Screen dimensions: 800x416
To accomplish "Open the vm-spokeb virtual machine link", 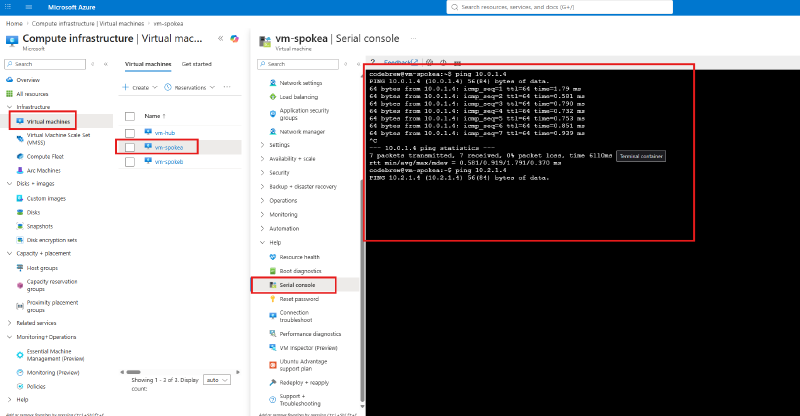I will click(x=169, y=162).
